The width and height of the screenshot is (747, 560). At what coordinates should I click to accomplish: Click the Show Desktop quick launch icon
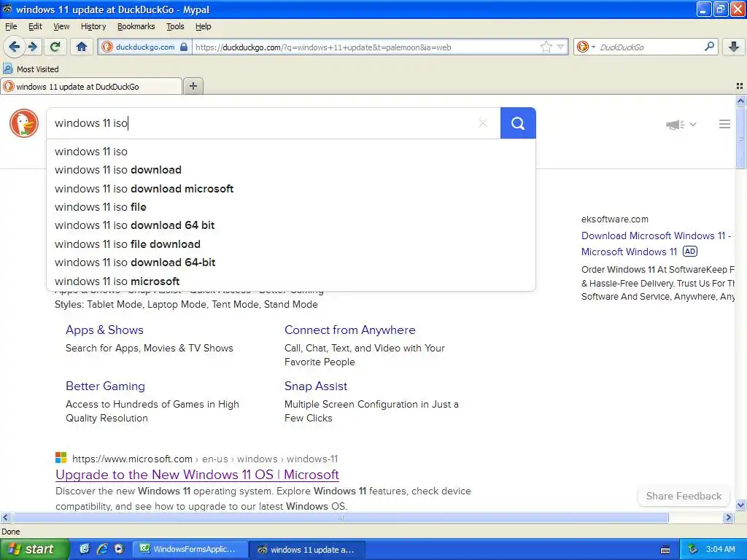(x=85, y=549)
